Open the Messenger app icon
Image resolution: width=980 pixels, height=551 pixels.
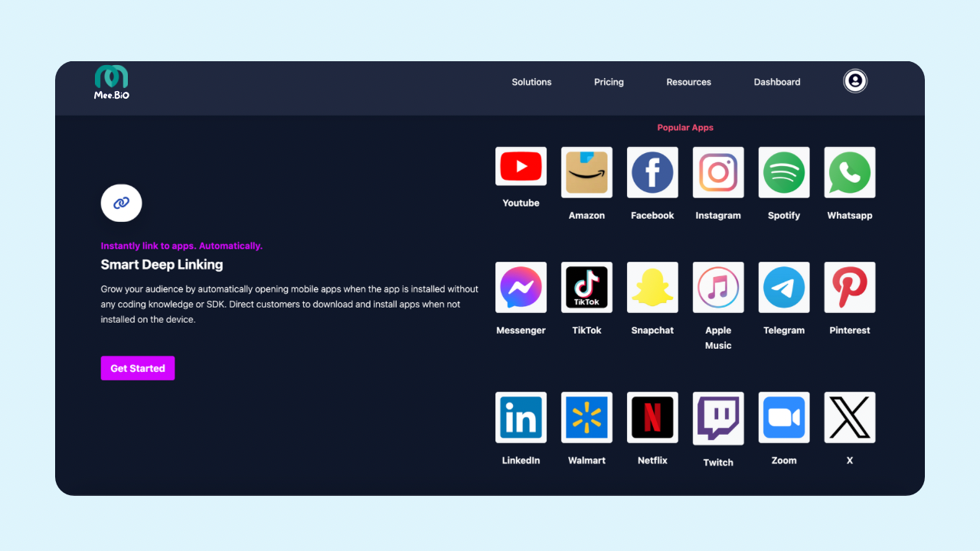coord(521,287)
